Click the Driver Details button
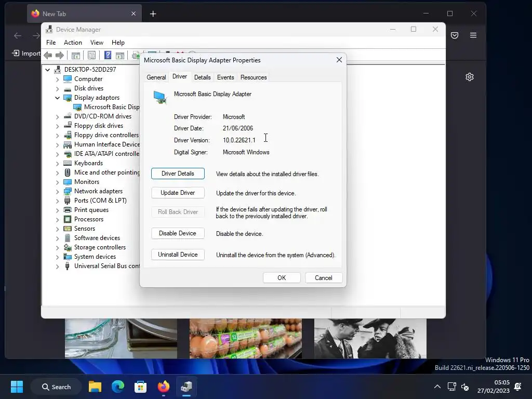This screenshot has height=399, width=532. coord(178,174)
